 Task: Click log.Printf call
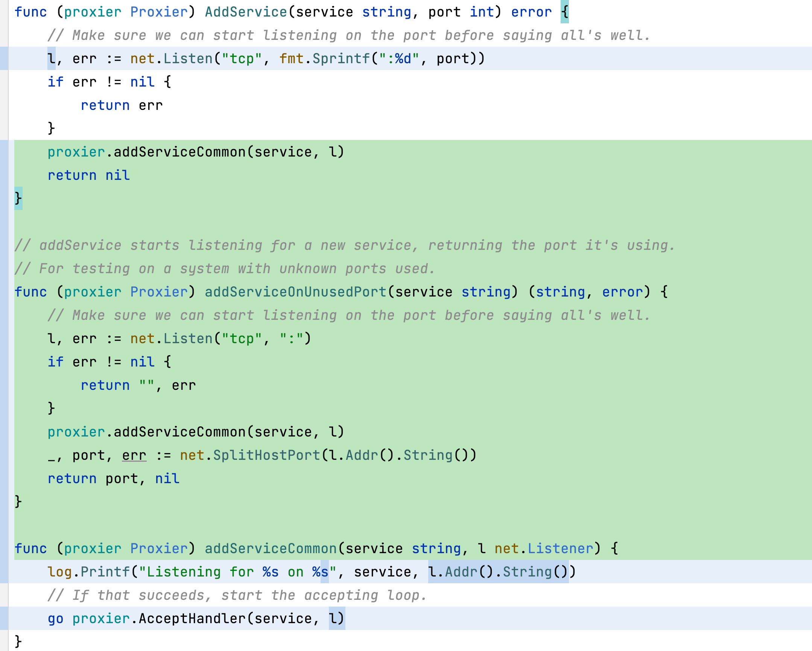[88, 572]
